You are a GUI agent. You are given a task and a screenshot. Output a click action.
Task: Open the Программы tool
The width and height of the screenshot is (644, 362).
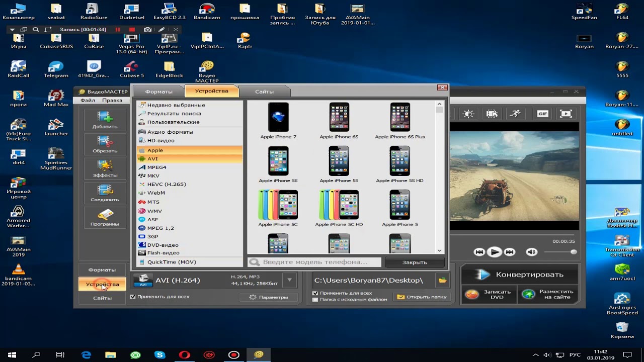[x=105, y=218]
